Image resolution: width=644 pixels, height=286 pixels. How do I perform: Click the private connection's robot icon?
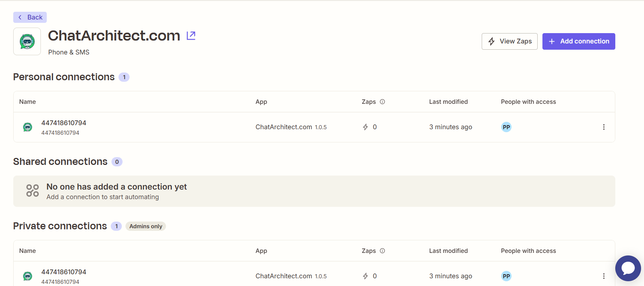tap(28, 276)
